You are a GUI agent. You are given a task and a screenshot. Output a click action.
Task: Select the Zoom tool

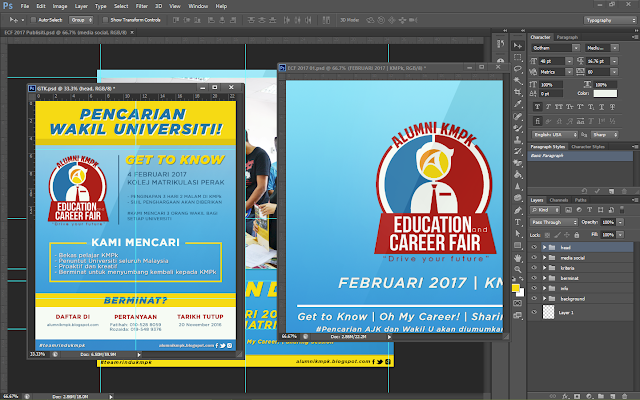pos(518,269)
